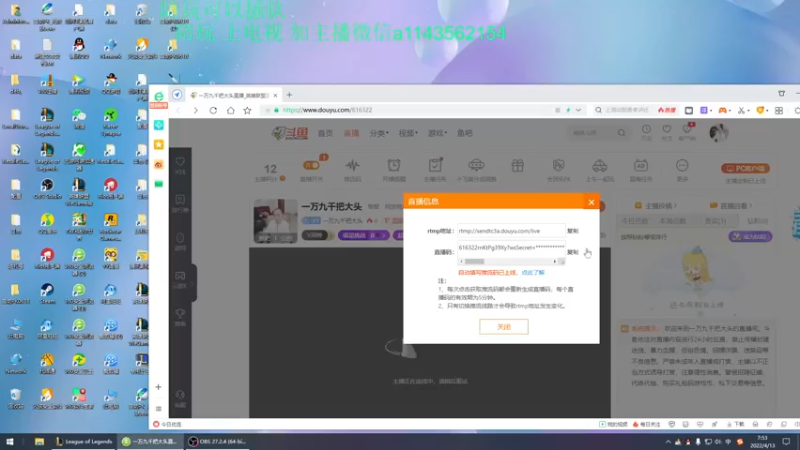
Task: Go forward with the browser forward arrow
Action: (195, 110)
